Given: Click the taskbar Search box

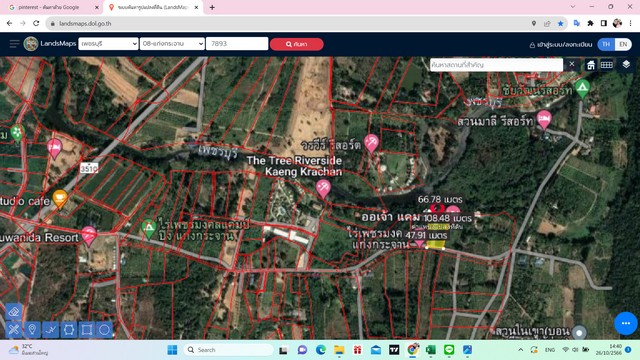Looking at the screenshot, I should (x=229, y=350).
